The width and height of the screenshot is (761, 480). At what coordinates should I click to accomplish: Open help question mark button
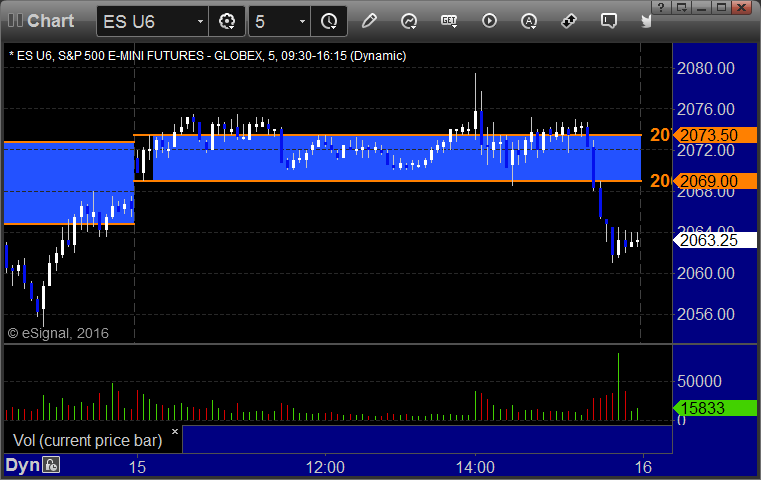[x=661, y=7]
